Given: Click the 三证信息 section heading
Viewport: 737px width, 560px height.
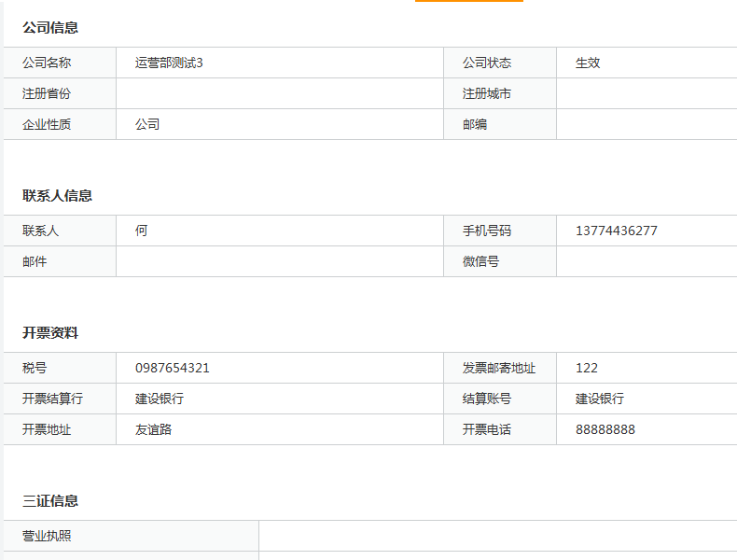Looking at the screenshot, I should (50, 501).
